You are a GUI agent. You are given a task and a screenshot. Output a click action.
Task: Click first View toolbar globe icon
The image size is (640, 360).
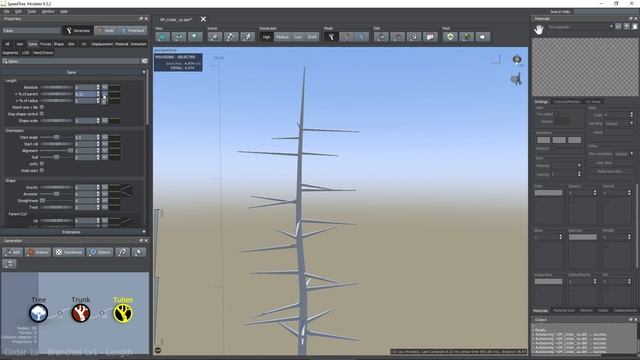162,37
